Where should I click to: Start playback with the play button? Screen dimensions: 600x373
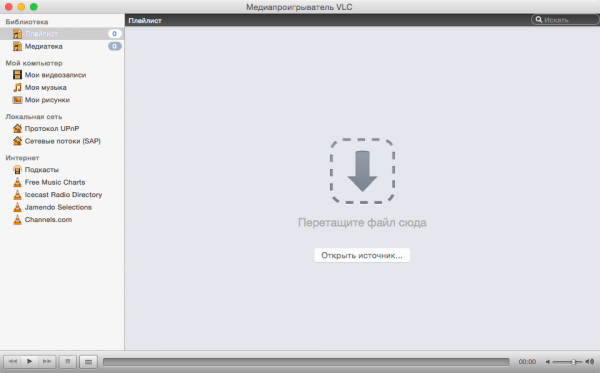click(29, 361)
